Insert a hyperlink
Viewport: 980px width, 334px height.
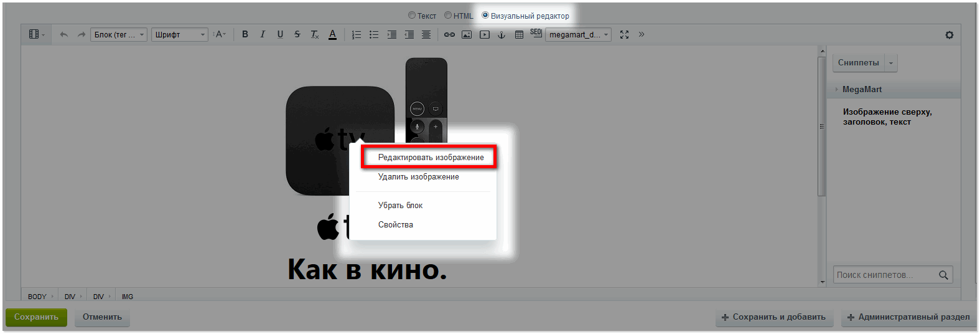pos(449,34)
